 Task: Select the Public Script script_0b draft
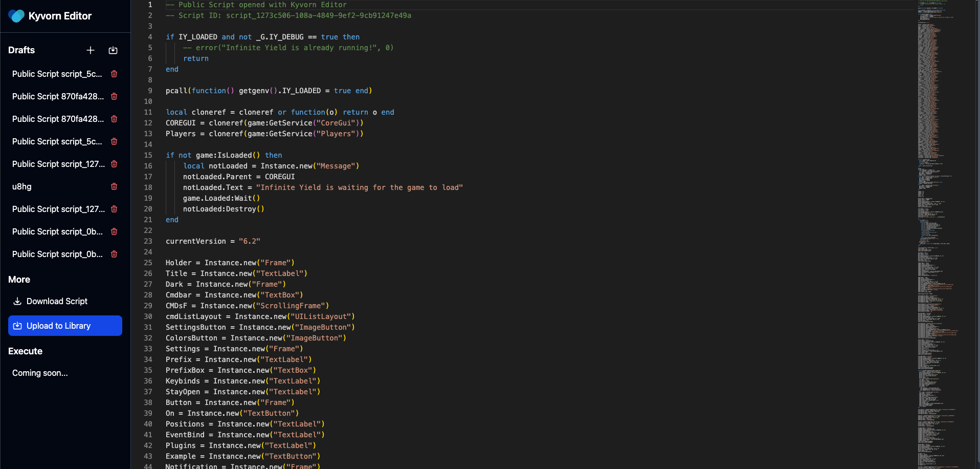tap(56, 231)
